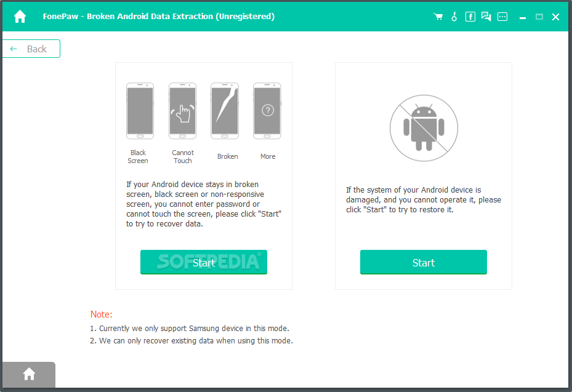This screenshot has height=392, width=572.
Task: Click the damaged system description paragraph
Action: pos(424,200)
